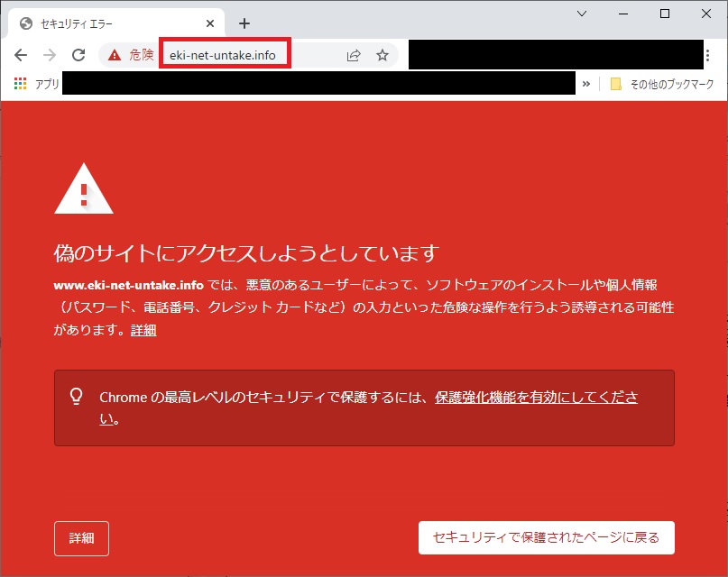Bookmark this page with the star icon
Screen dimensions: 728x577
(x=382, y=55)
